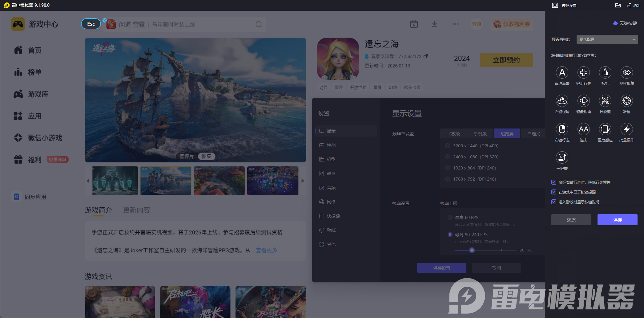Toggle 进入游戏时显示按键说明 checkbox
The width and height of the screenshot is (644, 318).
[x=554, y=202]
